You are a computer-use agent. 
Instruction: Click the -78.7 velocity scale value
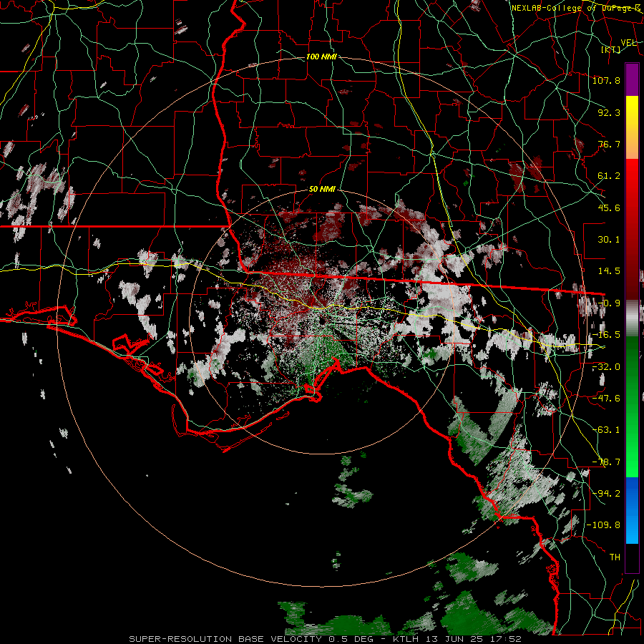pyautogui.click(x=606, y=462)
